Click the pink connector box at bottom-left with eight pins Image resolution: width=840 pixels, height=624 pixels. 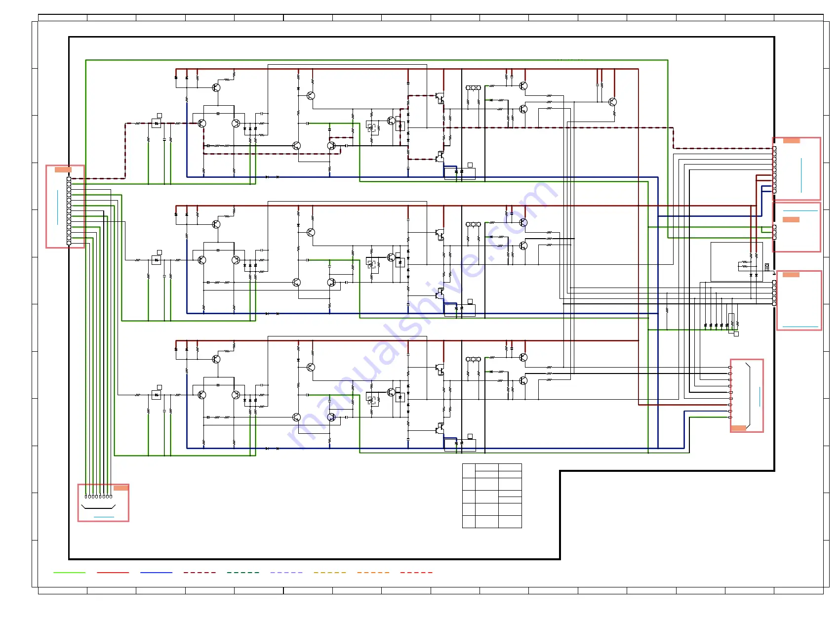coord(103,502)
